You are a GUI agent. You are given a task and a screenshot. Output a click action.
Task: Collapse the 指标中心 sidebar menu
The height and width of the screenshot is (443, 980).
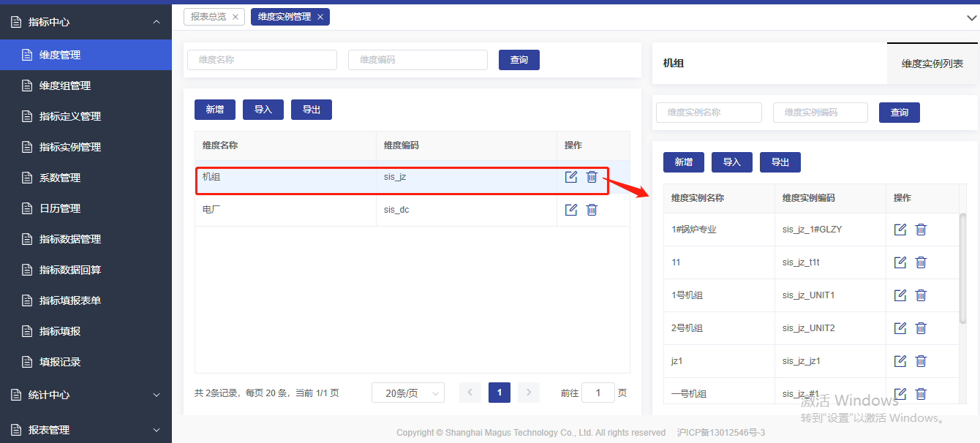click(156, 22)
